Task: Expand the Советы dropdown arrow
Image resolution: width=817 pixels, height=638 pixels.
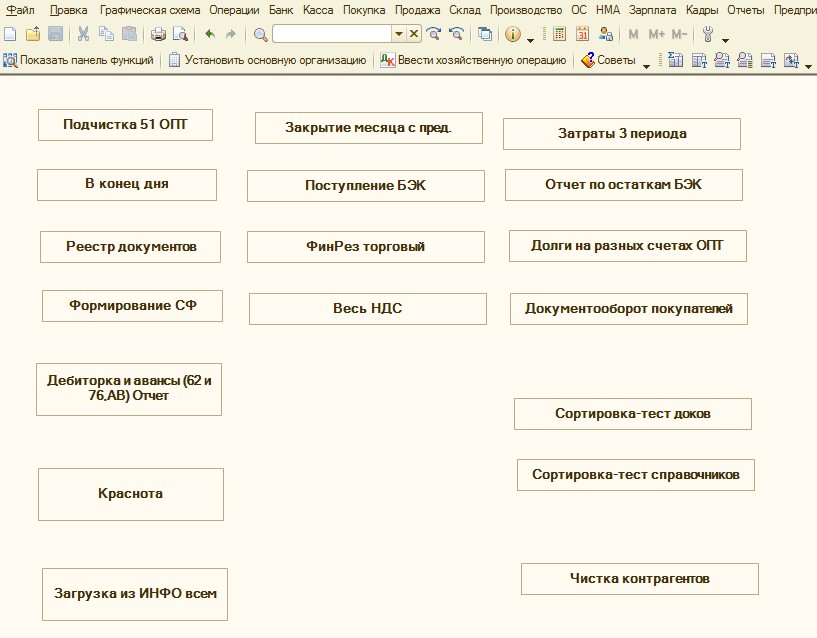Action: 646,62
